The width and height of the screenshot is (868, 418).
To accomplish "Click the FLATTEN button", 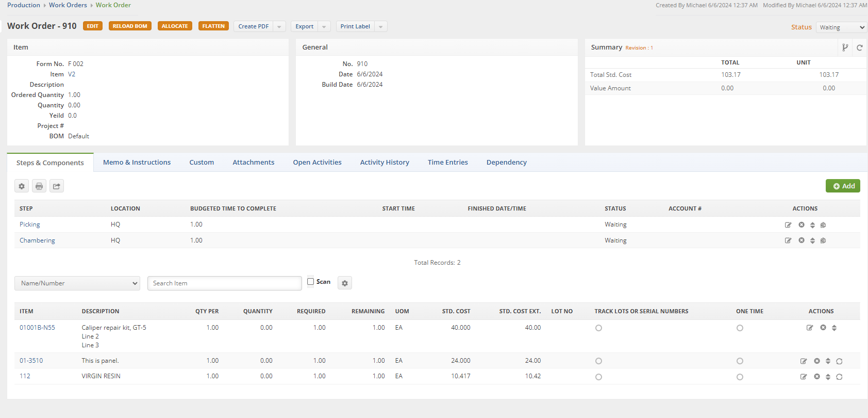I will (213, 26).
